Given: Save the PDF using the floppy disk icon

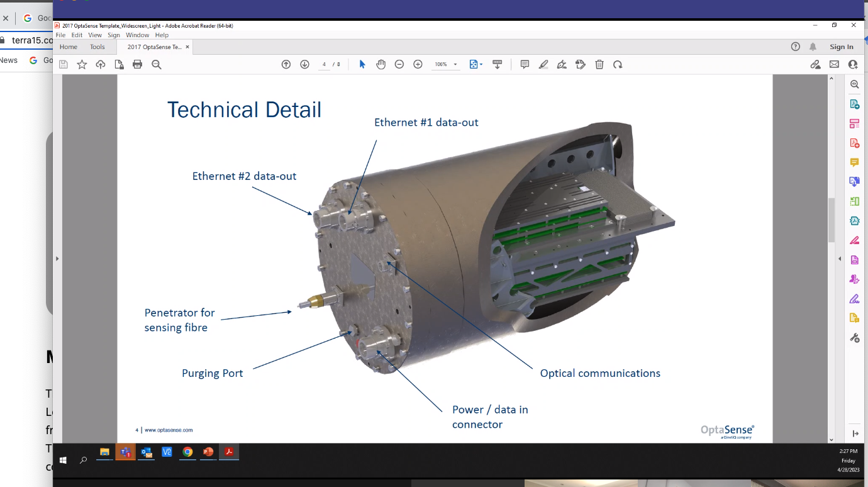Looking at the screenshot, I should coord(64,64).
